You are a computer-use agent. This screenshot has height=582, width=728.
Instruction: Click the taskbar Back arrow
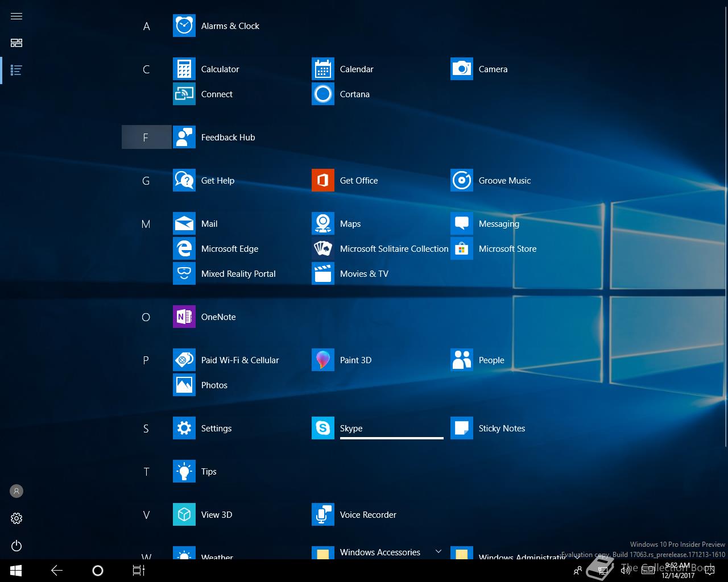click(57, 571)
